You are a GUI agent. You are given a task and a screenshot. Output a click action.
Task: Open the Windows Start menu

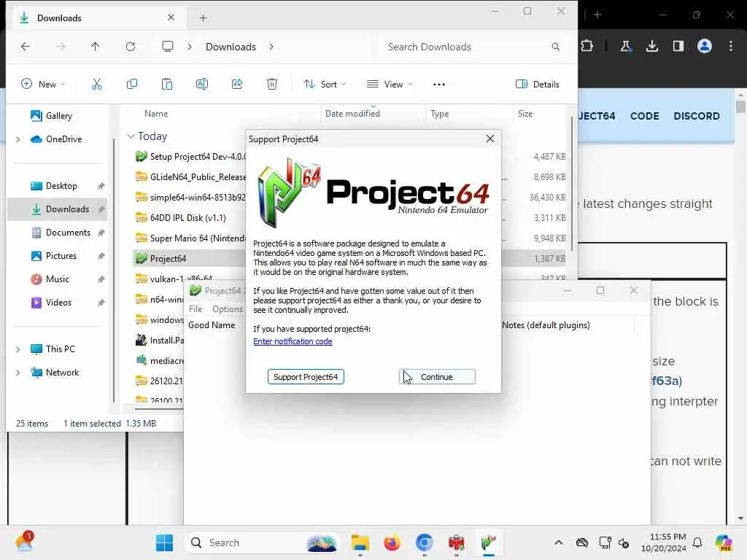(x=164, y=542)
